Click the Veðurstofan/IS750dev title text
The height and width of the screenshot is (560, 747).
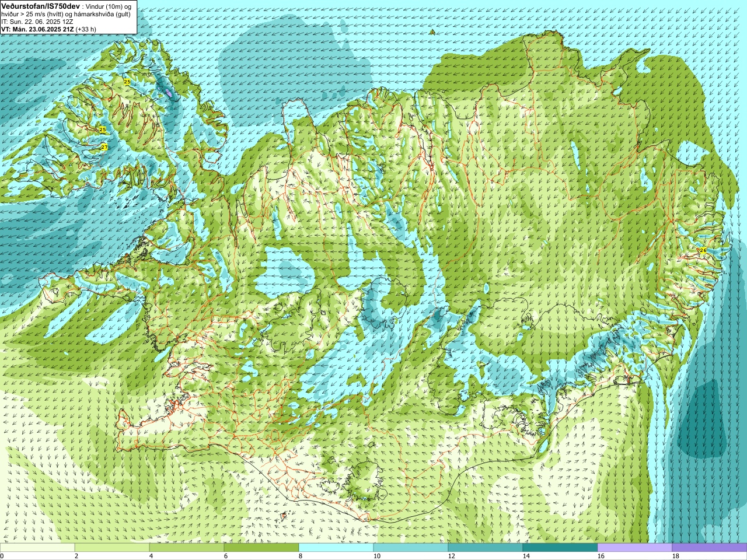click(40, 5)
